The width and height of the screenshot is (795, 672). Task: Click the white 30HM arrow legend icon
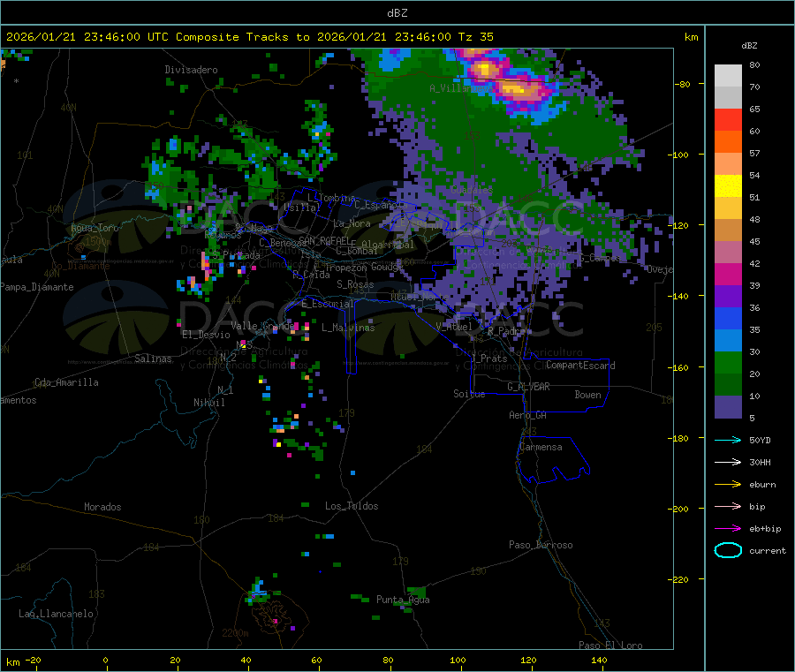tap(728, 462)
